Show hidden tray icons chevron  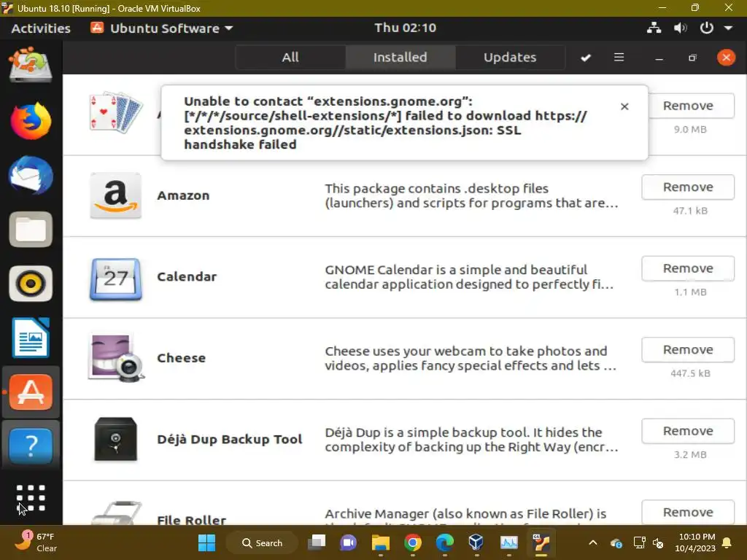pos(593,542)
